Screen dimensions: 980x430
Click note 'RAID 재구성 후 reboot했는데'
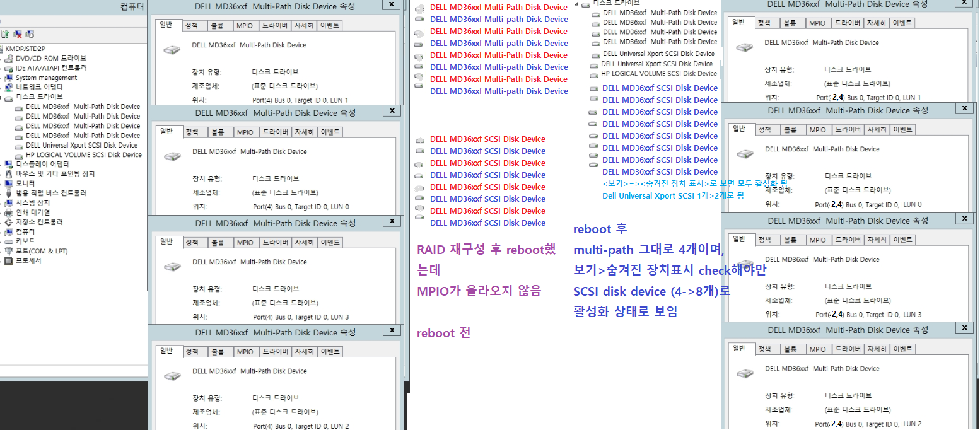(486, 259)
